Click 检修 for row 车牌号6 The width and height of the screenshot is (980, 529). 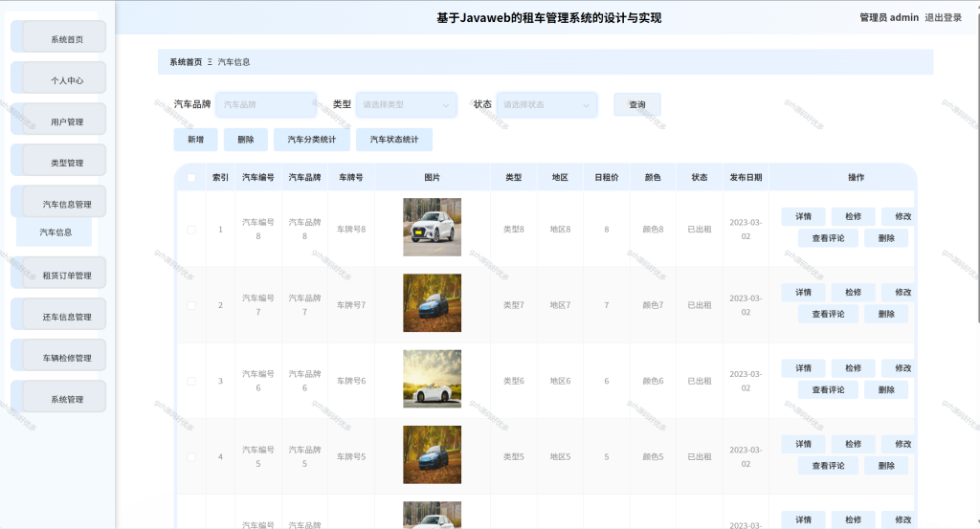853,368
